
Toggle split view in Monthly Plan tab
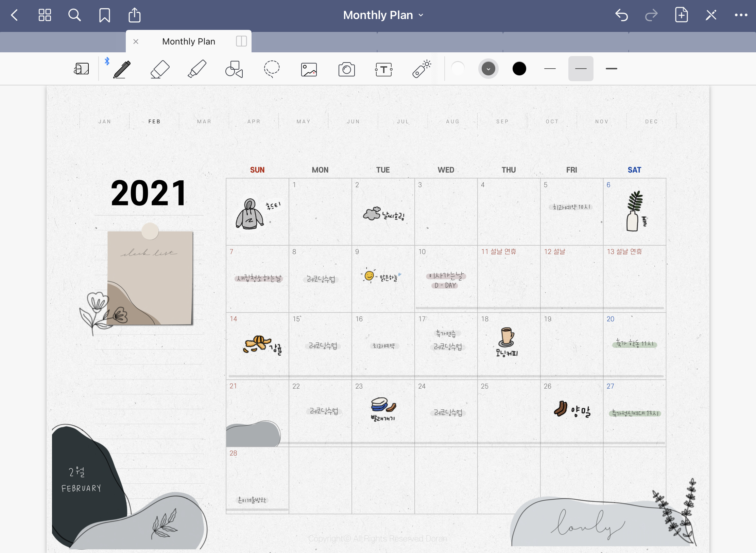pos(241,41)
